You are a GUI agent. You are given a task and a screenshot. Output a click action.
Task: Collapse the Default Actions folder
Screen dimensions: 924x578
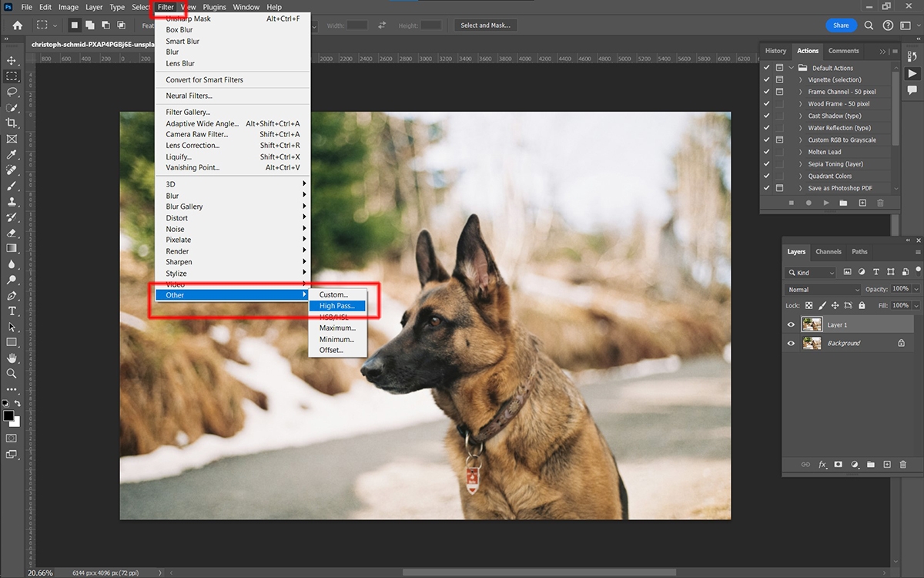(791, 68)
